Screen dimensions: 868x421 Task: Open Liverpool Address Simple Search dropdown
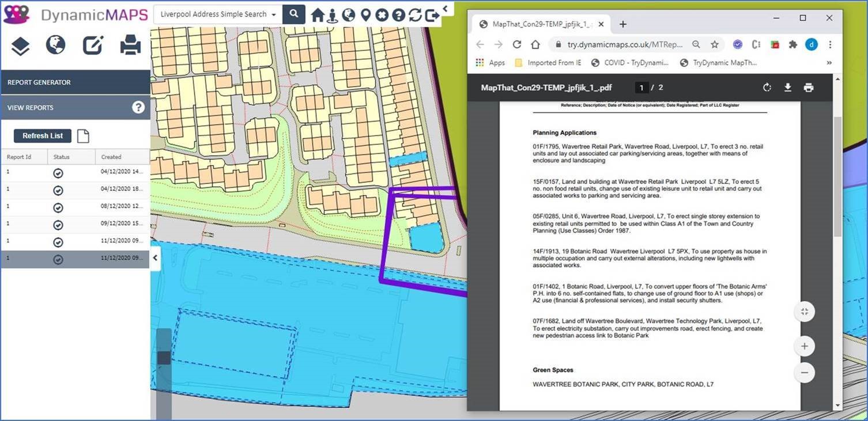pyautogui.click(x=218, y=14)
